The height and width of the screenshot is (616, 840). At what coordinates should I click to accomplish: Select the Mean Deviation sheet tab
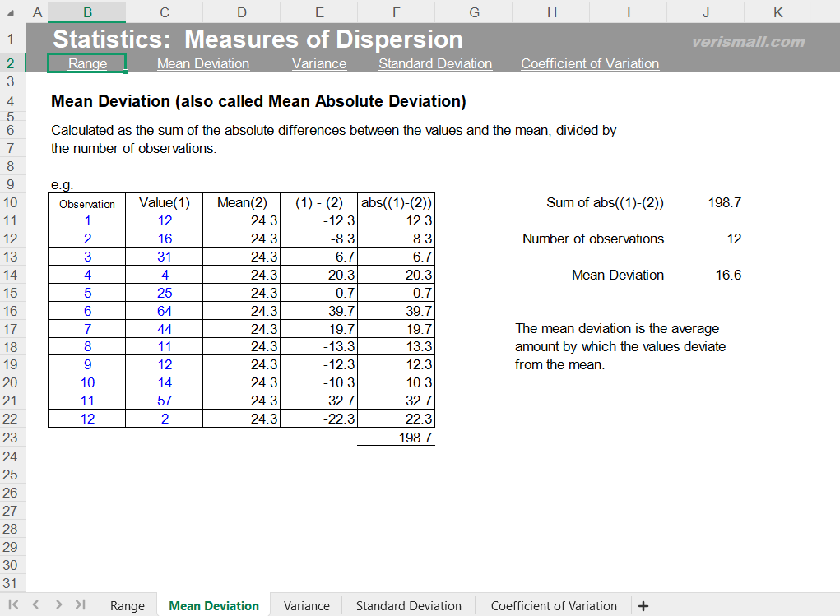(x=213, y=605)
